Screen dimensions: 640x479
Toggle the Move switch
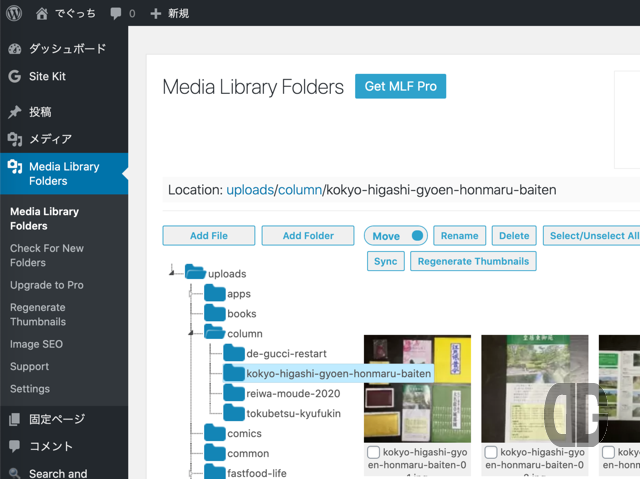(396, 236)
